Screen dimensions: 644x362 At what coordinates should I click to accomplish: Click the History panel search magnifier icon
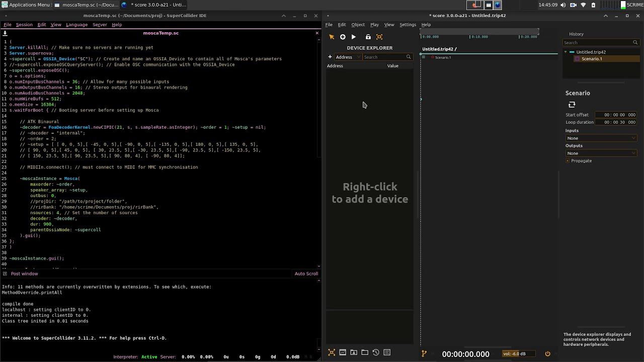[x=635, y=43]
